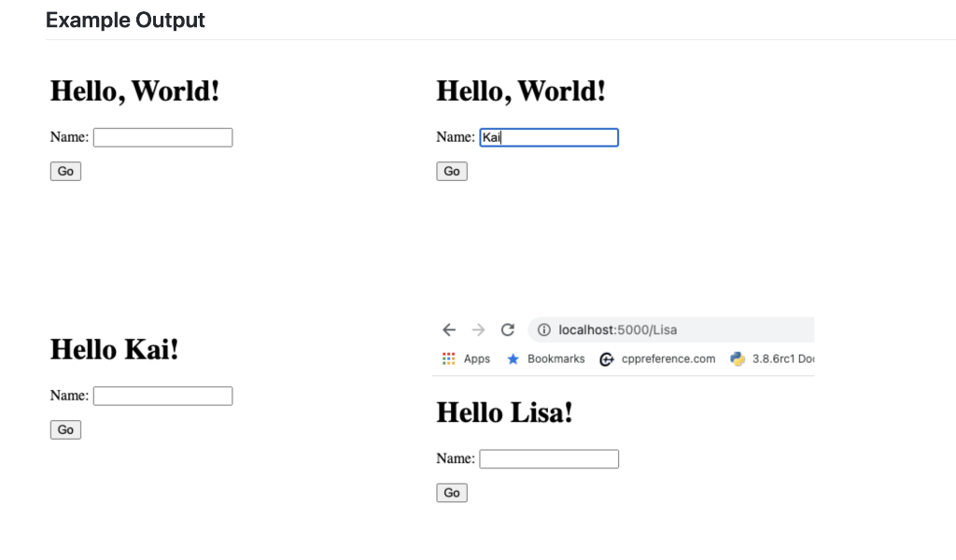Open the Apps grid icon
The height and width of the screenshot is (560, 956).
[447, 358]
